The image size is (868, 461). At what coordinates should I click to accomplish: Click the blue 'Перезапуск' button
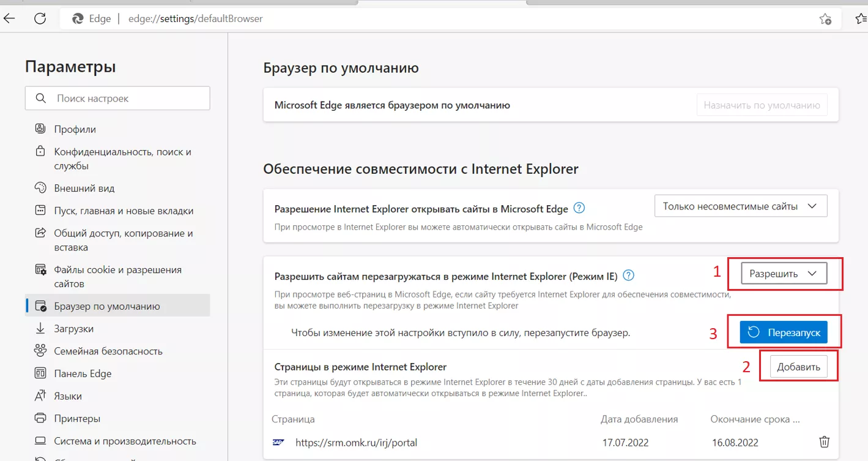[783, 332]
